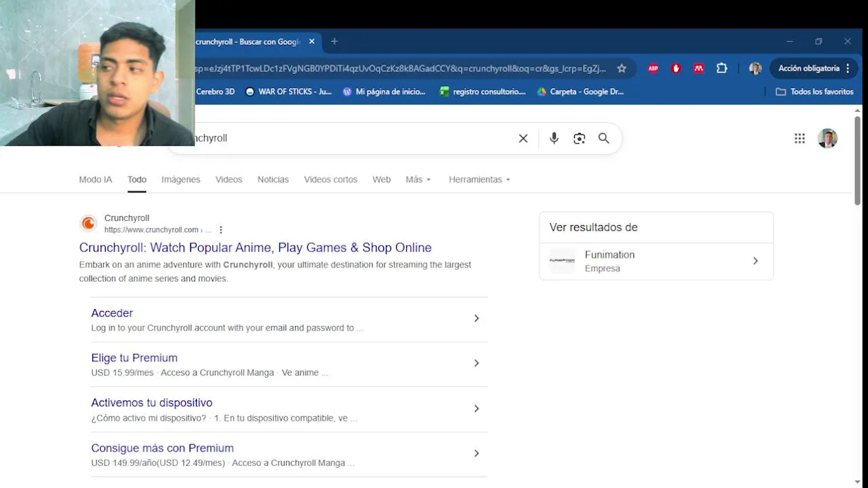The image size is (868, 488).
Task: Start voice search with microphone icon
Action: pos(554,138)
